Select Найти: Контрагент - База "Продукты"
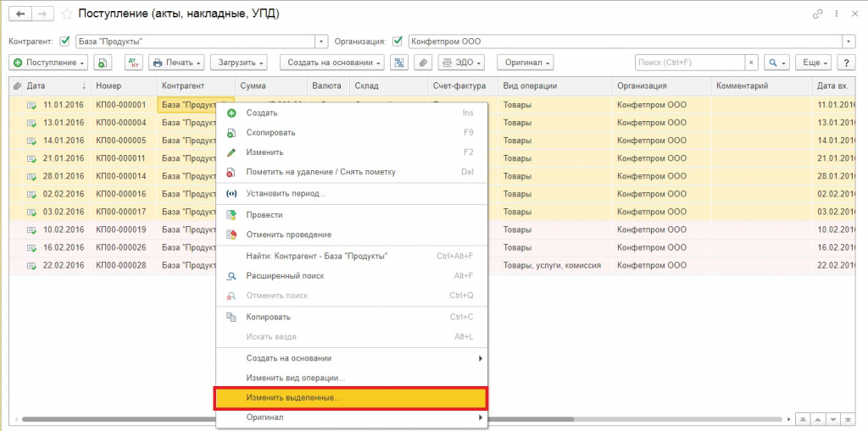 click(x=352, y=257)
